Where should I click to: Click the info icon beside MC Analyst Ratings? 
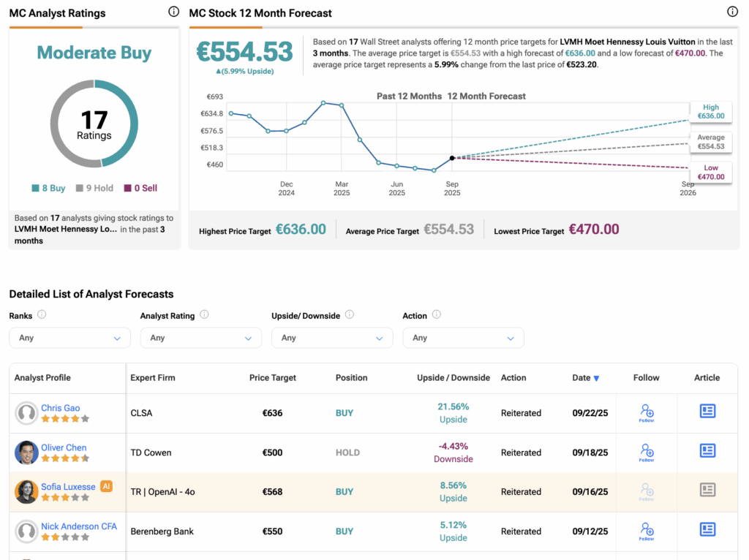coord(174,12)
